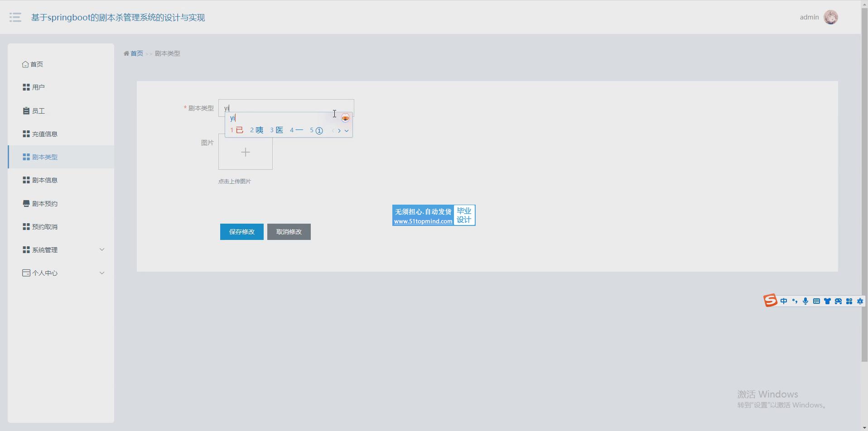Toggle punctuation mode on IME toolbar

[795, 301]
